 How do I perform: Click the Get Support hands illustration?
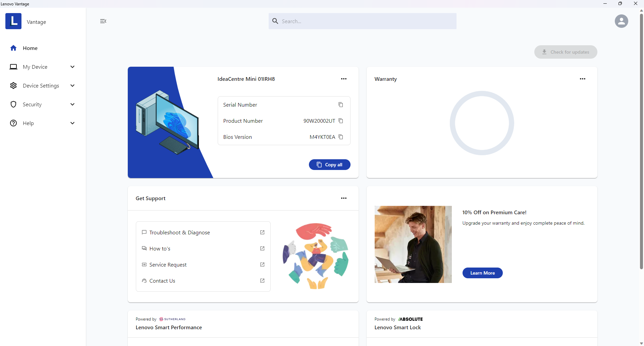pos(316,256)
